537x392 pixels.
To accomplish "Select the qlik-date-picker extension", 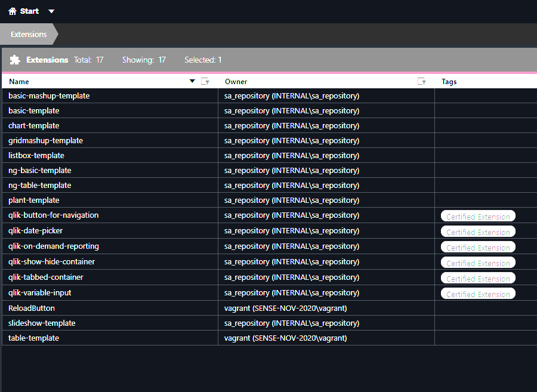I will (x=36, y=231).
